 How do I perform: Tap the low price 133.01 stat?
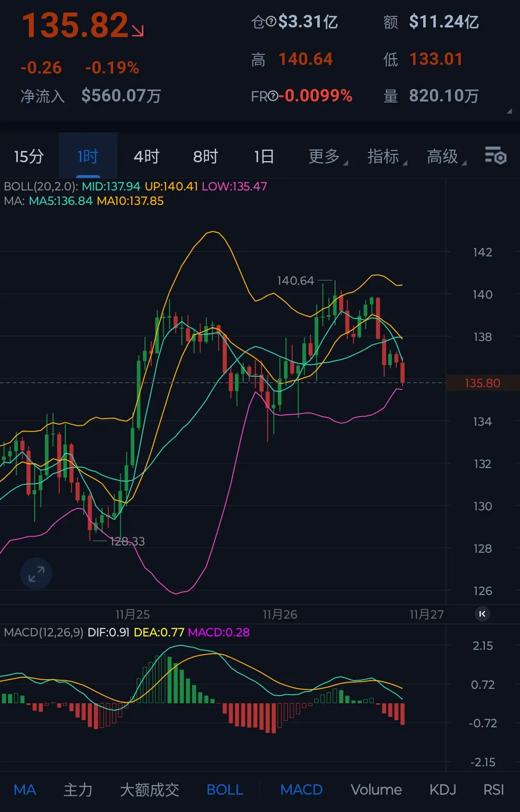click(436, 59)
